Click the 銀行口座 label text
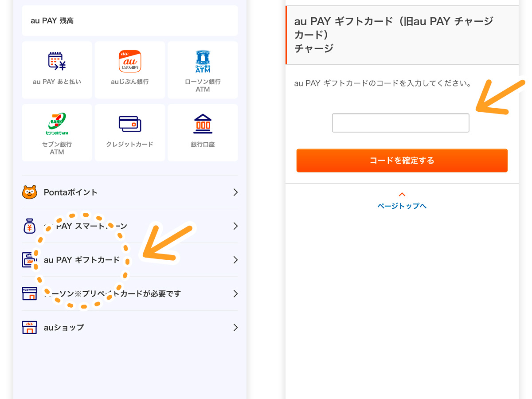 203,145
